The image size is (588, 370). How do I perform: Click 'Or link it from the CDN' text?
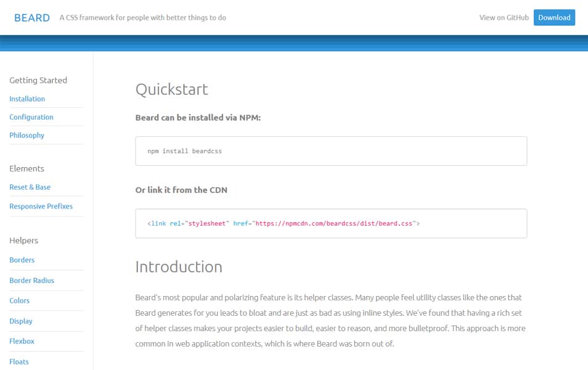pos(181,190)
